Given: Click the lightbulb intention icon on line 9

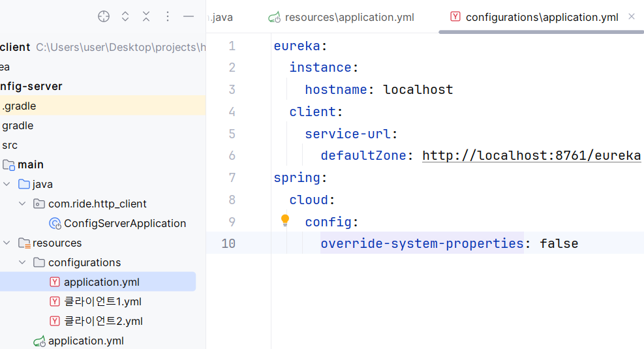Looking at the screenshot, I should pyautogui.click(x=285, y=220).
